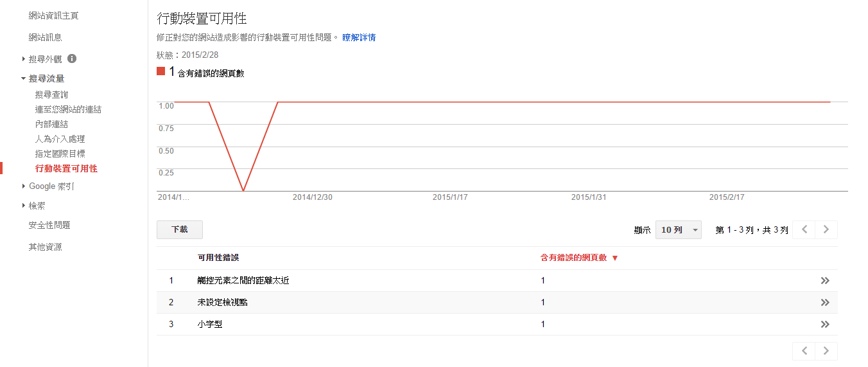Viewport: 868px width, 367px height.
Task: Open details arrow for 未設定檢視點 row
Action: coord(825,303)
